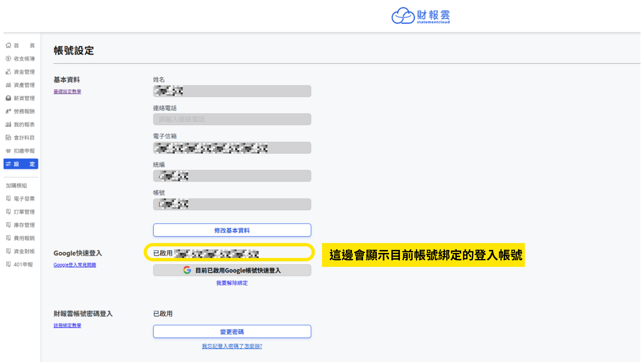Open 收支帳簿 ledger icon

click(9, 59)
